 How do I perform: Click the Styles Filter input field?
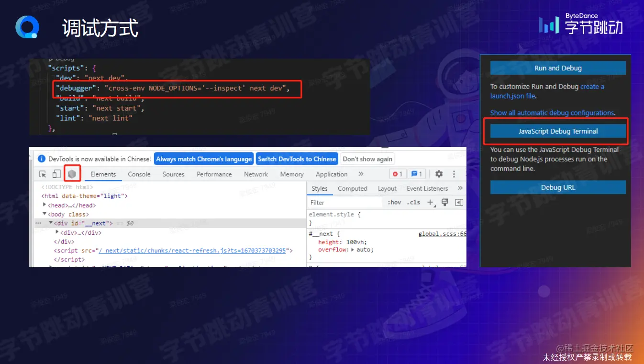coord(345,203)
